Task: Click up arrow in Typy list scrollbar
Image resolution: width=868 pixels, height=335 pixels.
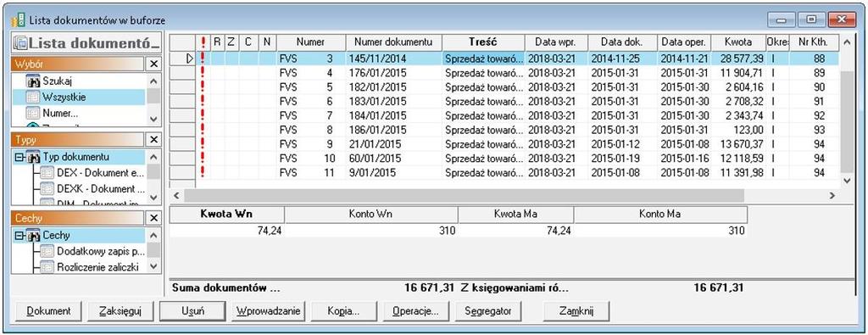Action: coord(154,157)
